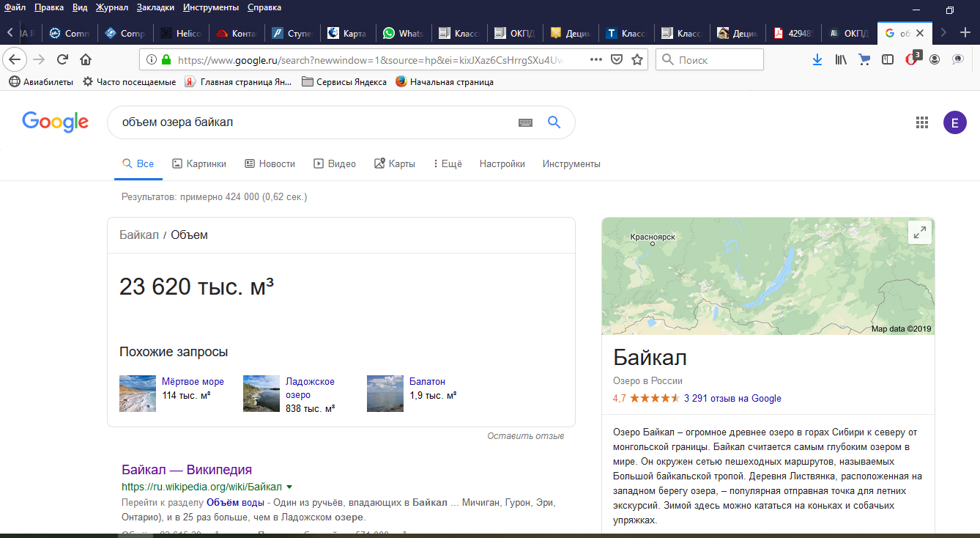Click the Оставить отзыв feedback link
This screenshot has width=980, height=538.
point(526,435)
